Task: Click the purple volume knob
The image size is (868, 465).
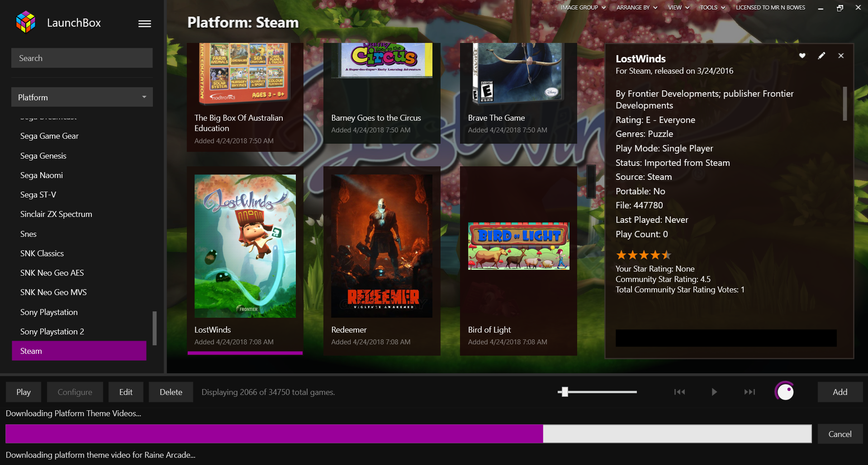Action: tap(785, 391)
